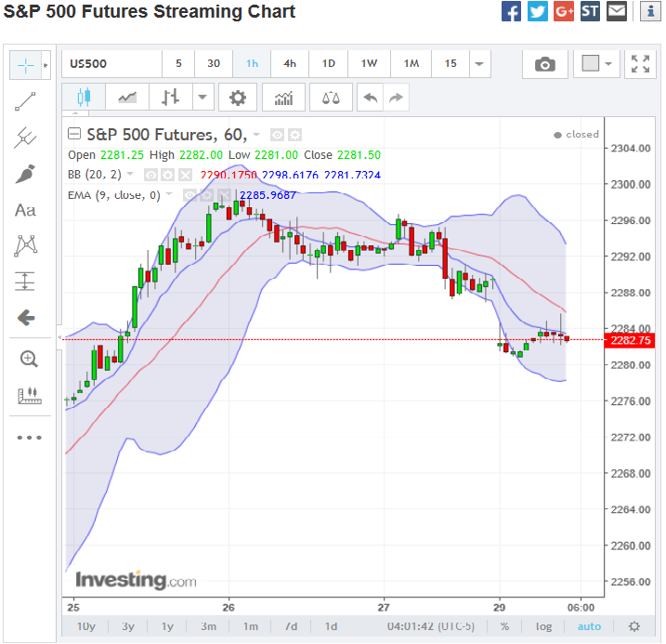The image size is (666, 644).
Task: Choose the text annotation tool
Action: [25, 210]
